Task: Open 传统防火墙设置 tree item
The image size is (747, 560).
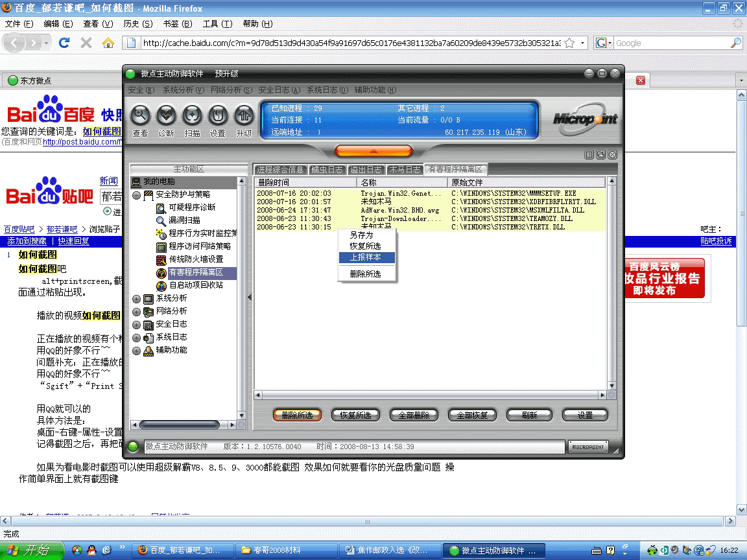Action: (x=190, y=259)
